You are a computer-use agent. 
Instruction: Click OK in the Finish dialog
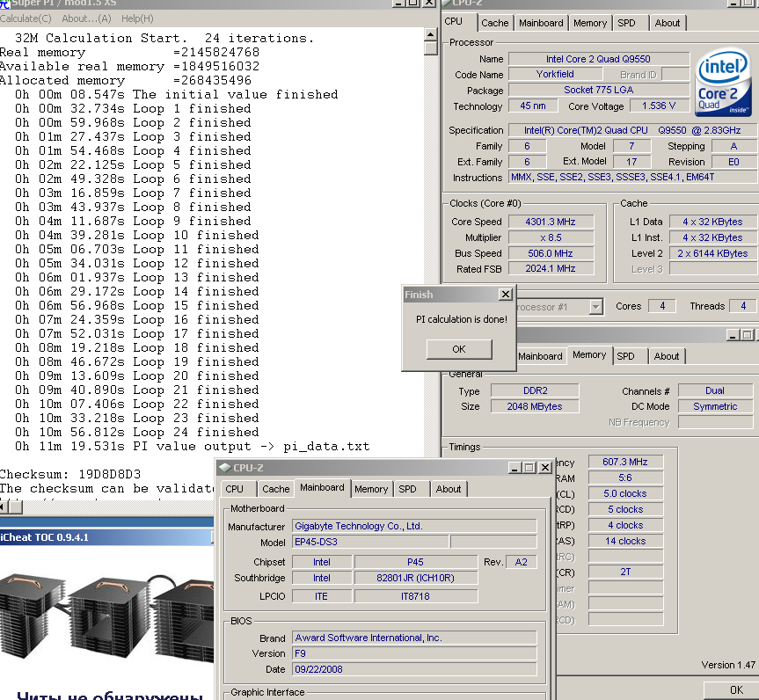point(459,349)
